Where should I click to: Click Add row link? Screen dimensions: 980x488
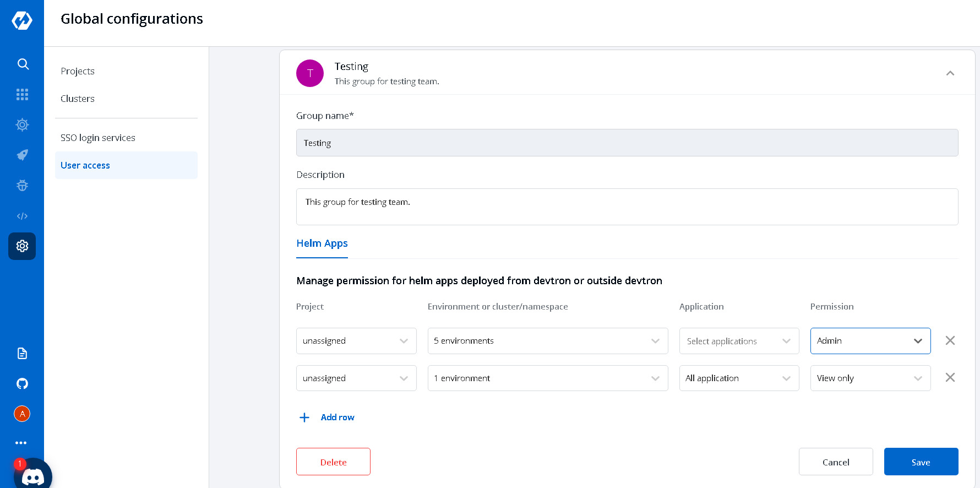[337, 417]
